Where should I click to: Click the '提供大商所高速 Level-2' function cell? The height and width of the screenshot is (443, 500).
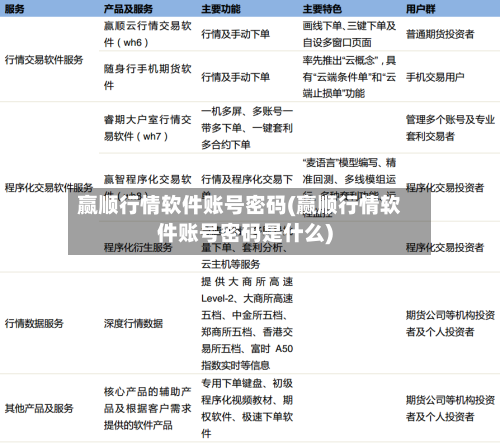tap(247, 323)
